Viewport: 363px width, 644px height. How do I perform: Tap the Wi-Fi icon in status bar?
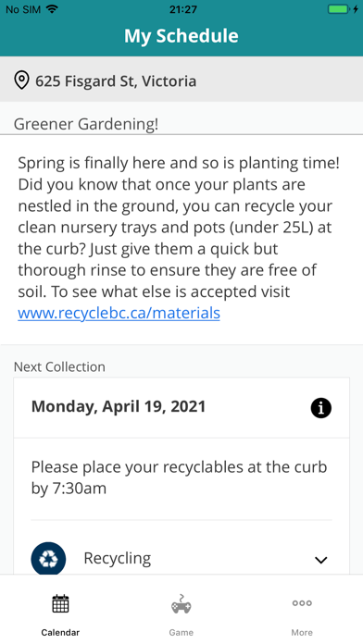pyautogui.click(x=52, y=9)
